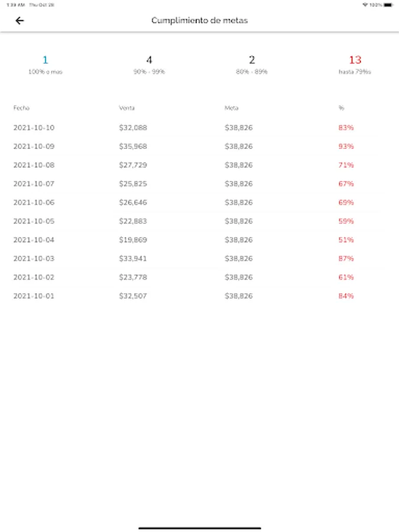Select the 80% - 89% count of 2
The height and width of the screenshot is (532, 399).
(252, 60)
